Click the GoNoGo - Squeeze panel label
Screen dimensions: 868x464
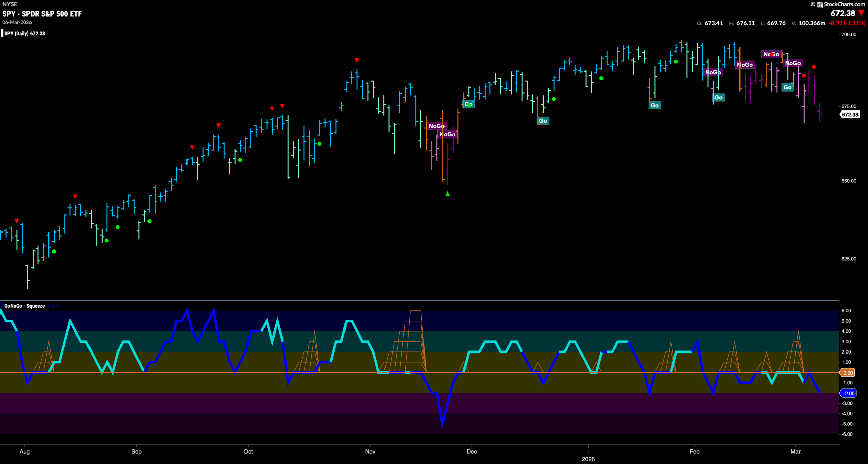(24, 306)
